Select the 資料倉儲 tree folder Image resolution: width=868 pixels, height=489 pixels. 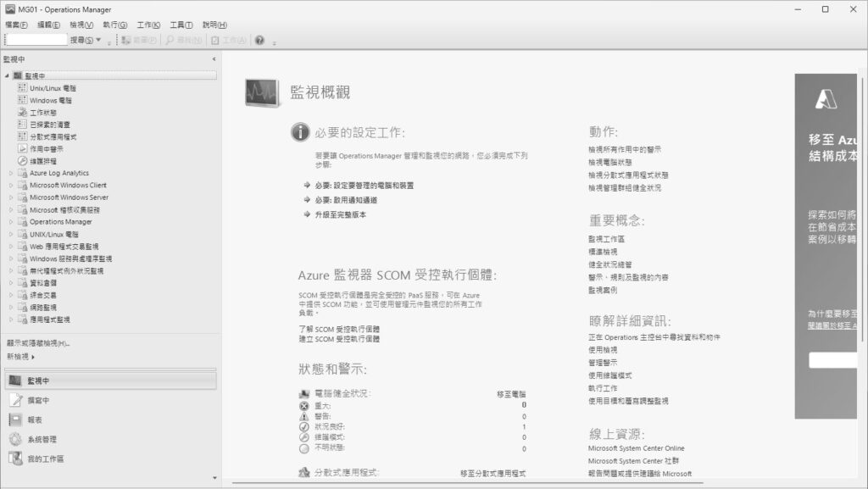point(43,283)
